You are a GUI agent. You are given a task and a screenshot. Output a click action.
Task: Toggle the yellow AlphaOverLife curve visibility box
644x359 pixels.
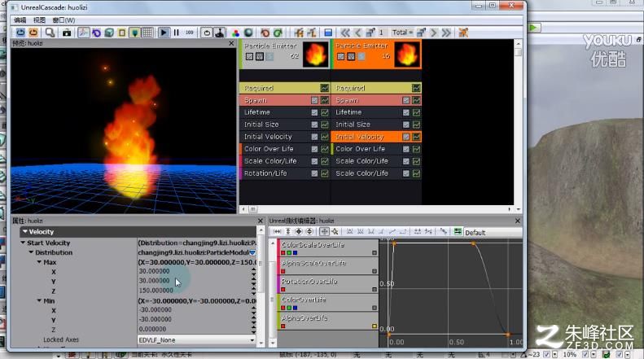[375, 326]
